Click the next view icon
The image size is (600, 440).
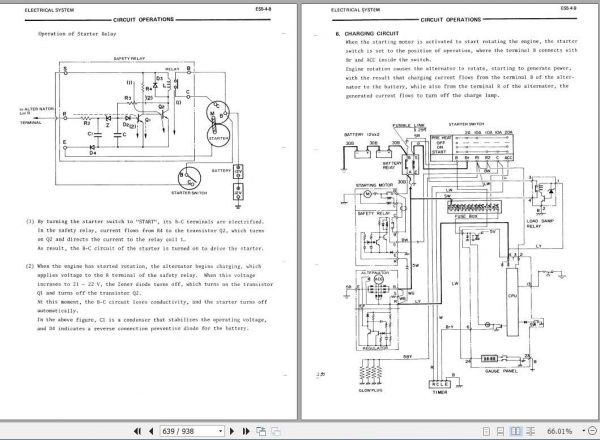point(276,431)
